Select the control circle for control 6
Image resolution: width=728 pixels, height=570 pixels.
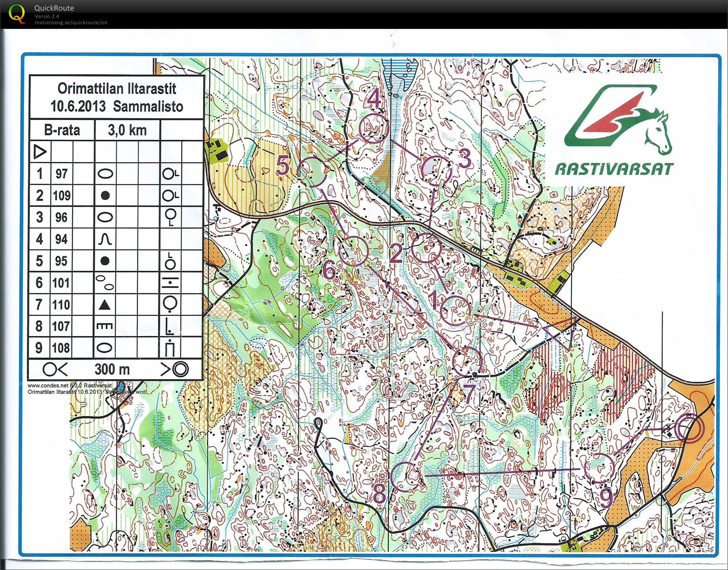click(353, 250)
